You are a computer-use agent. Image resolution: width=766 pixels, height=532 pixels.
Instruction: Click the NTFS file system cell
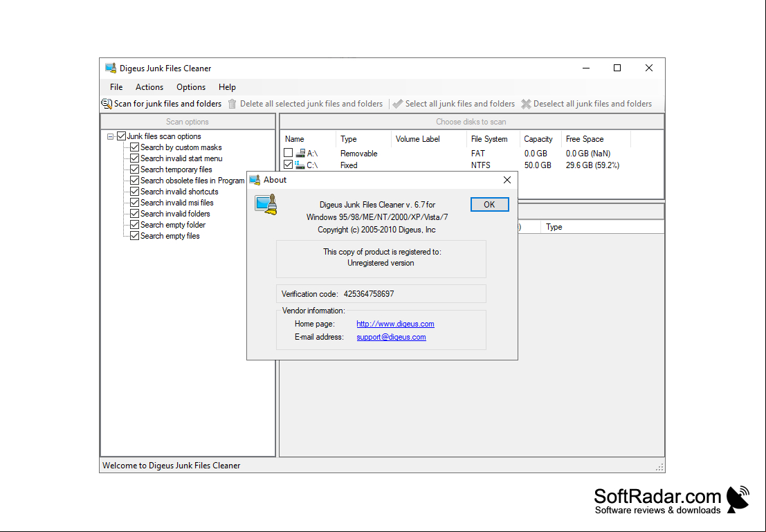(x=481, y=165)
